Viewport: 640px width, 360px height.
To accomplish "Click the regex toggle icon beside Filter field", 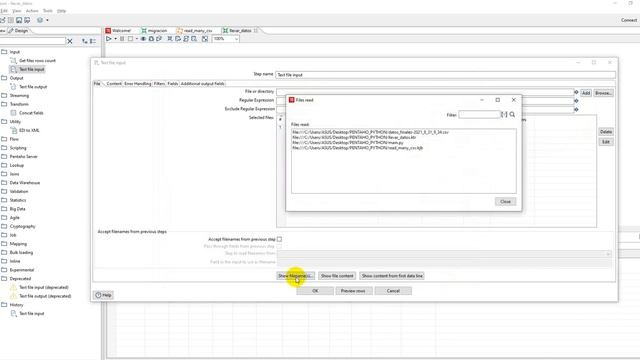I will coord(504,115).
